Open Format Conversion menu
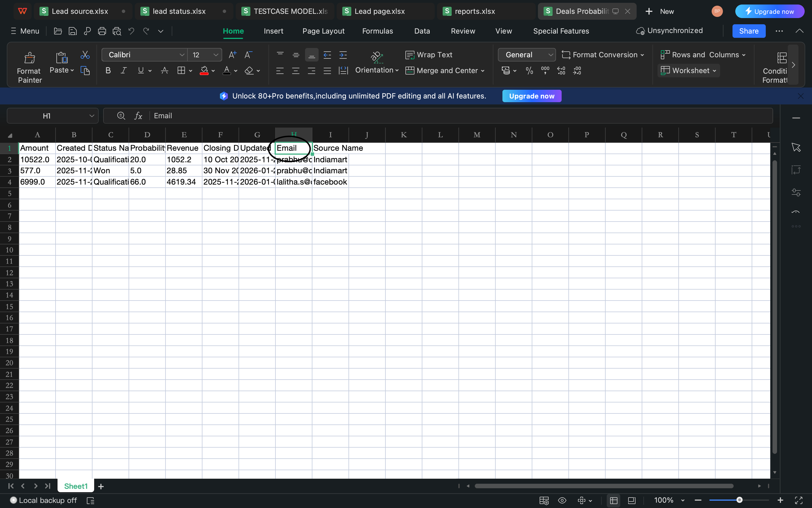Screen dimensions: 812x508 click(603, 55)
